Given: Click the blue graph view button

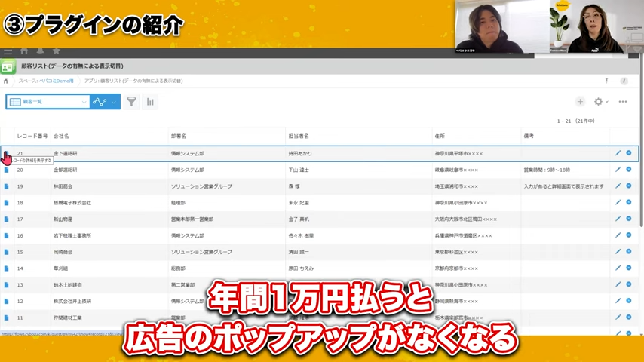Looking at the screenshot, I should click(100, 102).
